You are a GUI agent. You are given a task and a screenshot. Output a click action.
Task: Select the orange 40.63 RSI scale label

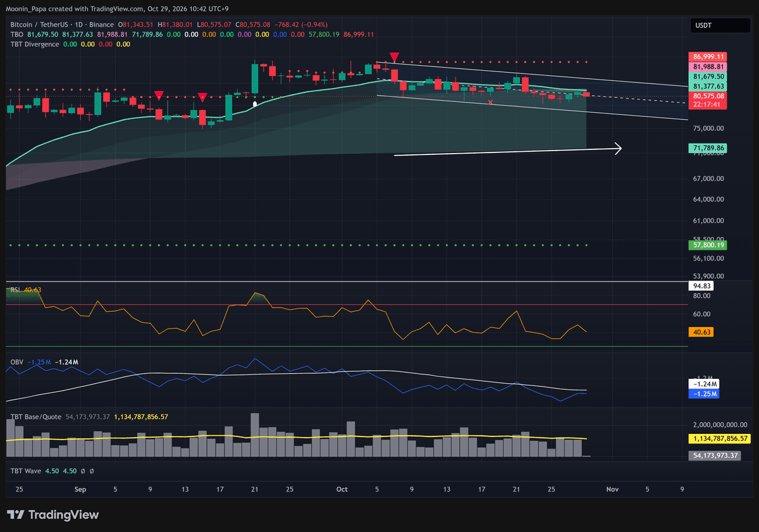[701, 331]
